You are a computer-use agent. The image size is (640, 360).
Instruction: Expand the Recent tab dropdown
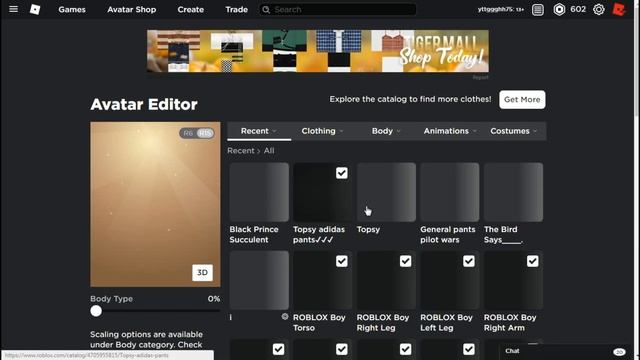pos(259,131)
